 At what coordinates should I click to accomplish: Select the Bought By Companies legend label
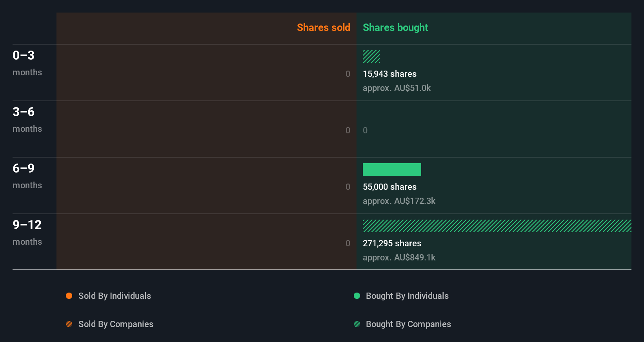(408, 324)
